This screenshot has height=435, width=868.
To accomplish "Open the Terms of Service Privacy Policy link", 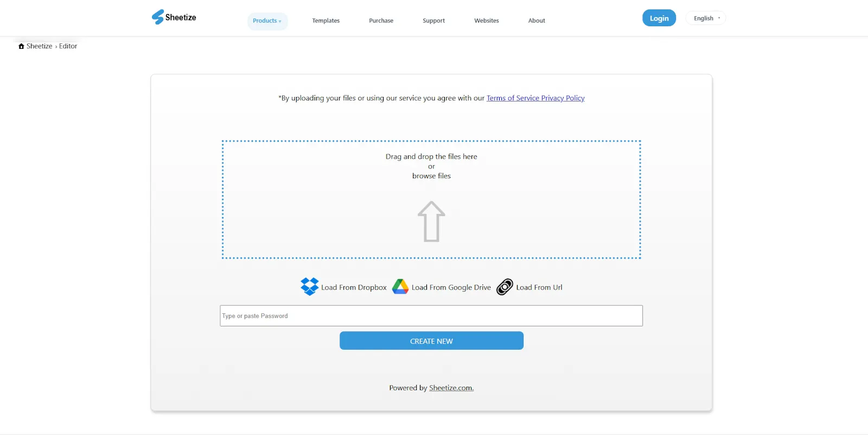I will (x=535, y=98).
